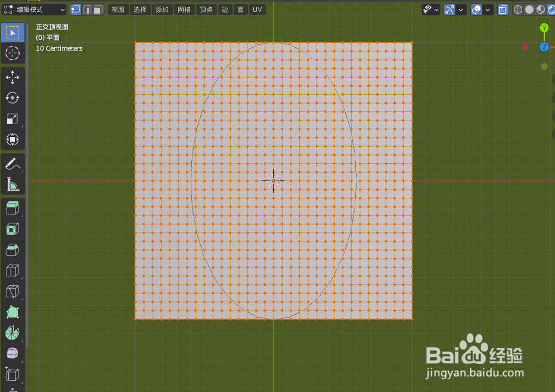This screenshot has height=392, width=555.
Task: Click the 正交顶视图 view label
Action: (52, 27)
